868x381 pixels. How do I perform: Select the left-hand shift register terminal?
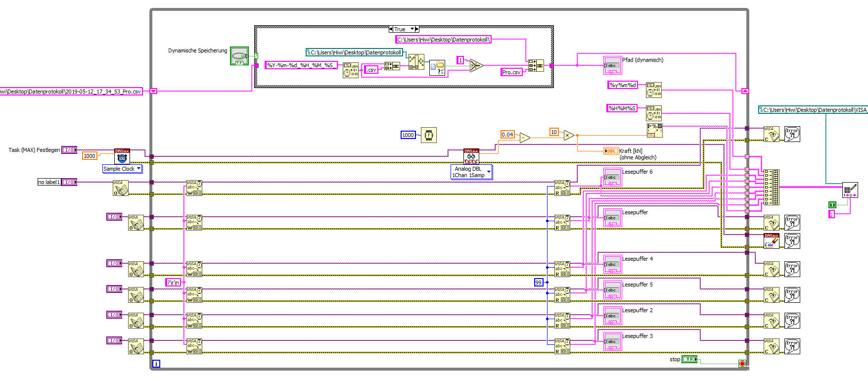coord(153,91)
